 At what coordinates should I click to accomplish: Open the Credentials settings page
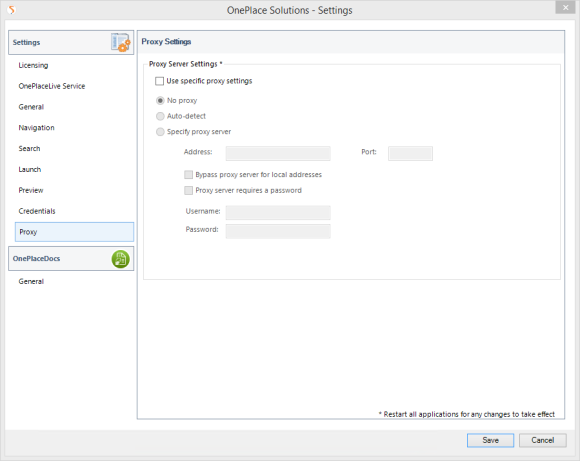click(37, 211)
